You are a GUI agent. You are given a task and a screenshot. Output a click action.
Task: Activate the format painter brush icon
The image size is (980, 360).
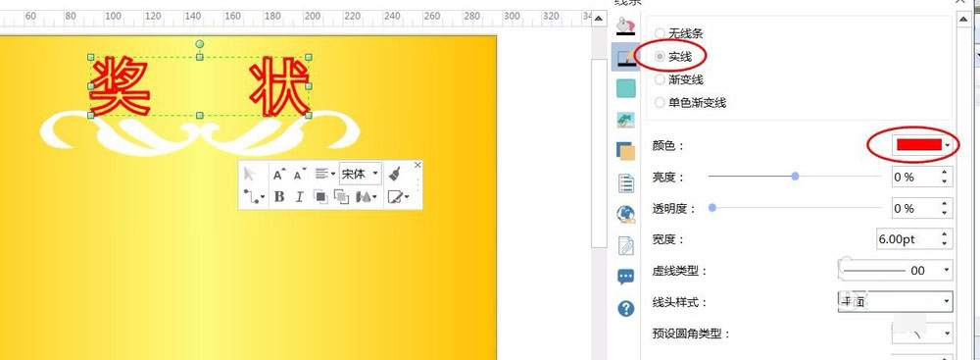pos(395,174)
